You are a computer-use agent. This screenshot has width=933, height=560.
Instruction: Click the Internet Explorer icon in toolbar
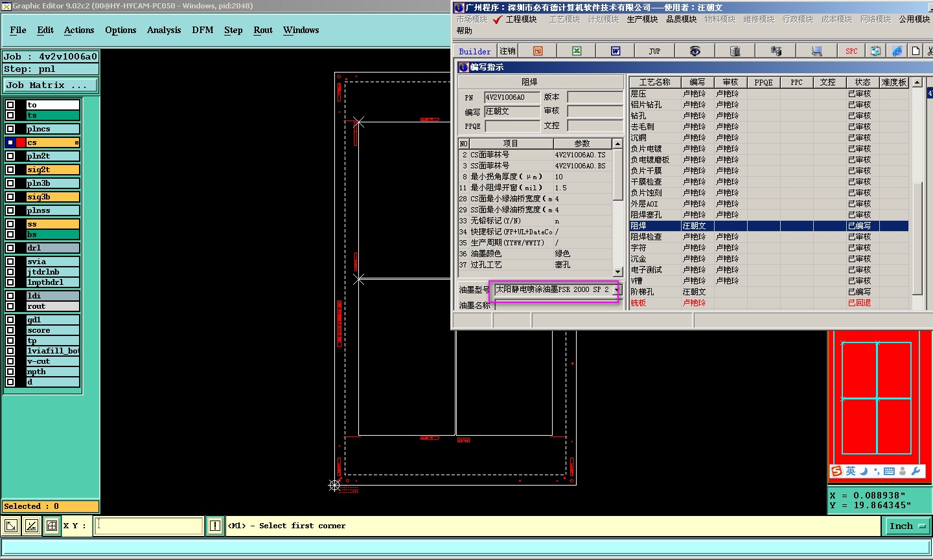click(897, 51)
